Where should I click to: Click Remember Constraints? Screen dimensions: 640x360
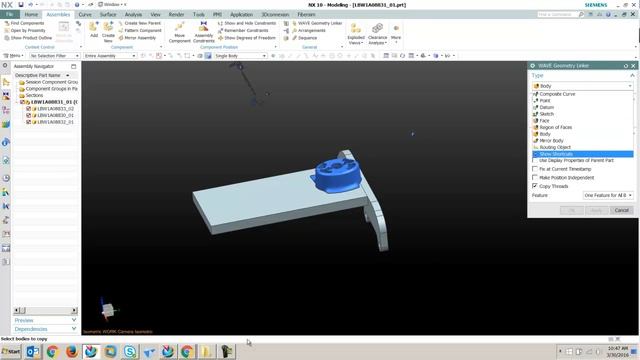point(243,31)
